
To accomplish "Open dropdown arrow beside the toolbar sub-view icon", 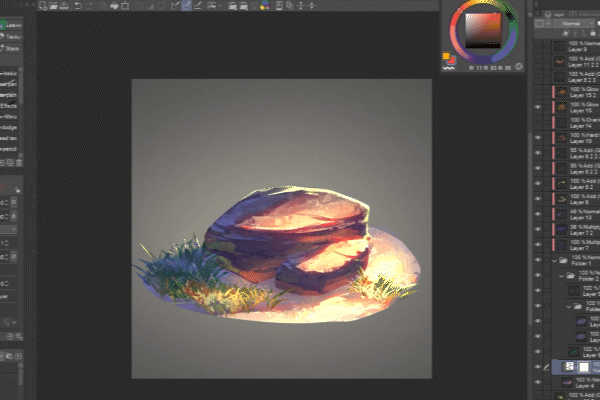I will point(220,5).
